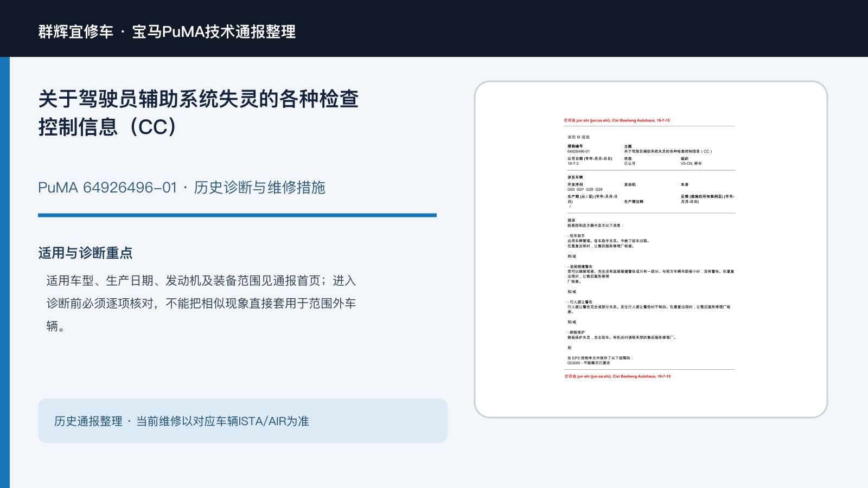This screenshot has width=868, height=488.
Task: Click the PuMA 64926496-01 subtitle line
Action: tap(182, 188)
